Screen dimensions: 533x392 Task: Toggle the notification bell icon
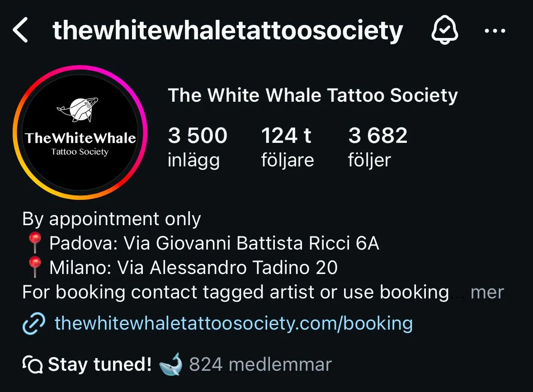(445, 30)
